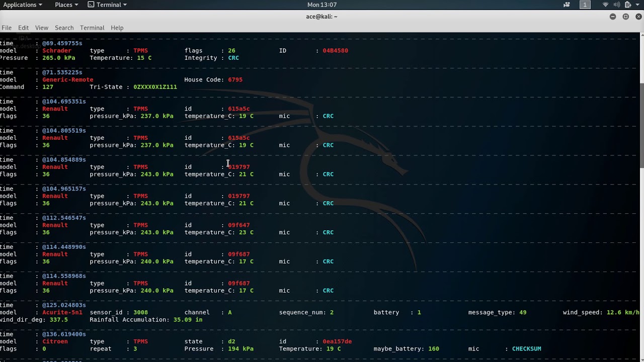This screenshot has height=362, width=644.
Task: Click the pressure value 265.0 kPa
Action: [59, 58]
